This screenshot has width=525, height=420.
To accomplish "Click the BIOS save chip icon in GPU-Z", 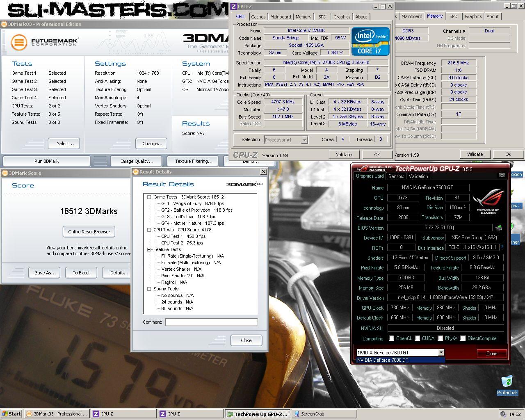I will point(499,228).
